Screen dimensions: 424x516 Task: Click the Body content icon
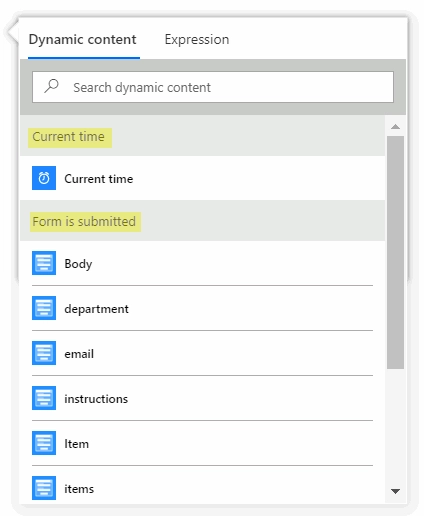coord(44,263)
